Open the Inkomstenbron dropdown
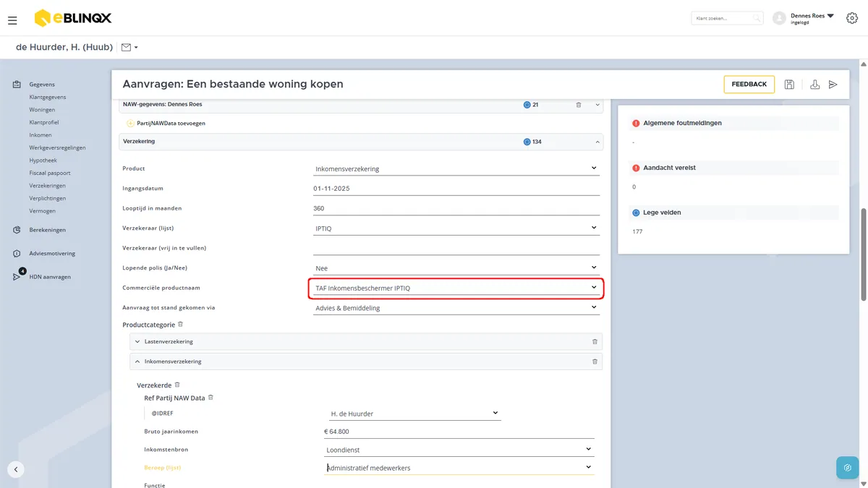Viewport: 868px width, 488px height. 459,450
